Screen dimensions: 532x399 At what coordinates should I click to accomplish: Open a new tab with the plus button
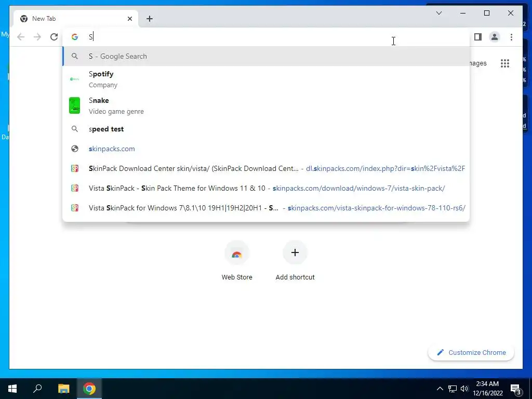(150, 19)
